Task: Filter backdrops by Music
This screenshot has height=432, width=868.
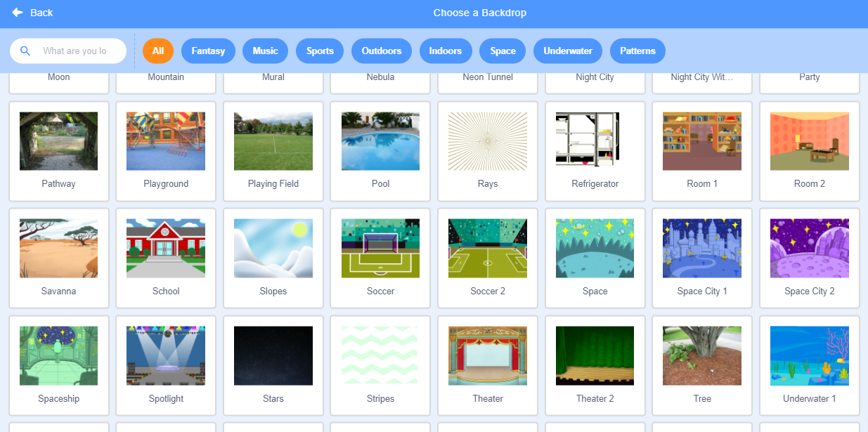Action: pos(266,51)
